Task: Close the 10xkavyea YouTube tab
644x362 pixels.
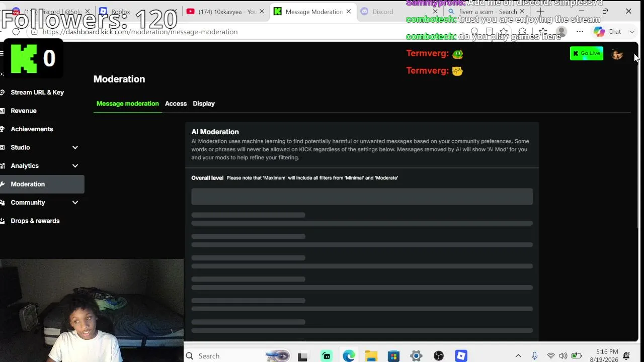Action: pyautogui.click(x=262, y=12)
